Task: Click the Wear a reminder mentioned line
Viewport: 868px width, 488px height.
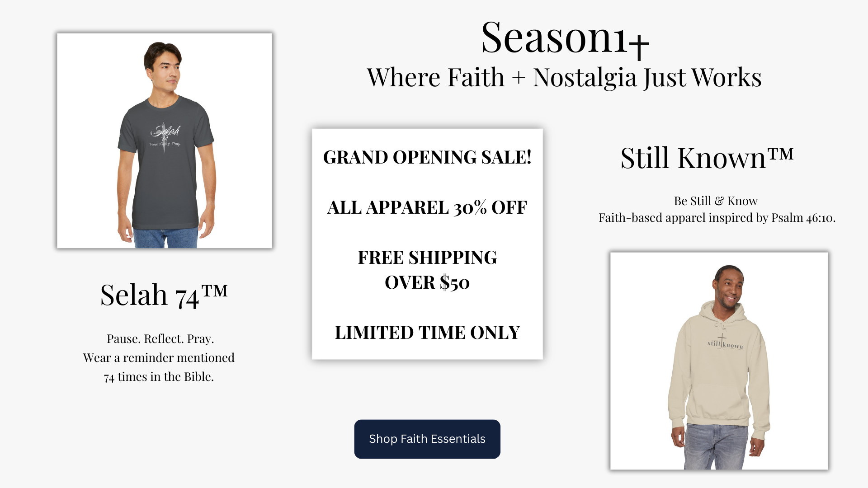Action: 159,358
